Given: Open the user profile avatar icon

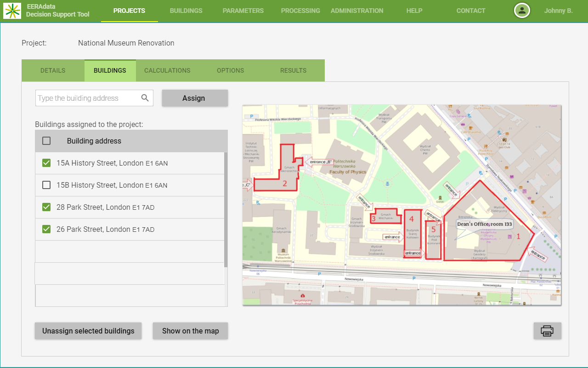Looking at the screenshot, I should 522,11.
